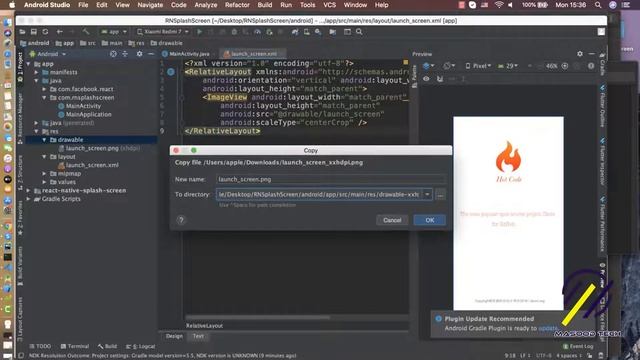The width and height of the screenshot is (640, 360).
Task: Click the magnet autoconnect icon in Preview
Action: (x=440, y=79)
